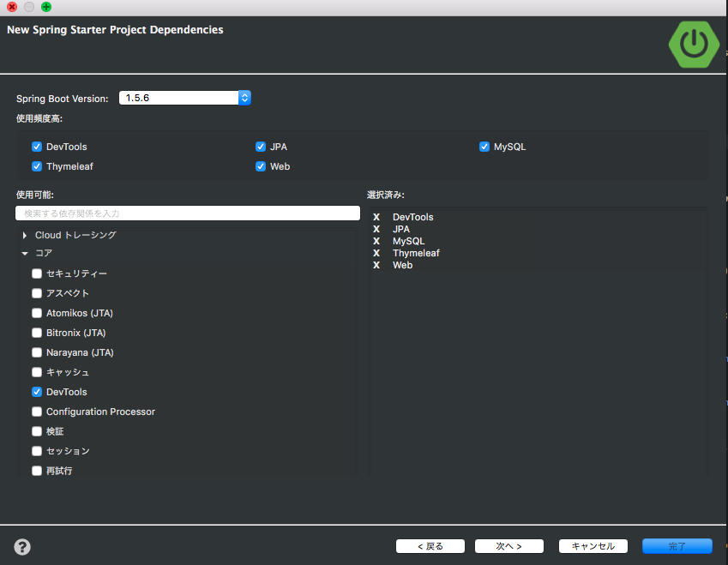Check the Narayana (JTA) checkbox
The width and height of the screenshot is (728, 565).
click(x=37, y=352)
